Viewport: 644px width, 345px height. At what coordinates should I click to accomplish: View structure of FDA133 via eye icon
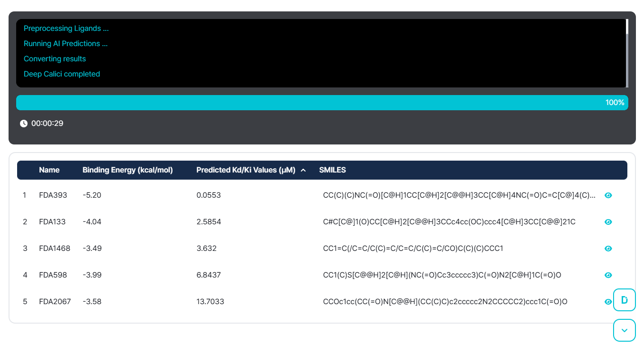click(608, 222)
